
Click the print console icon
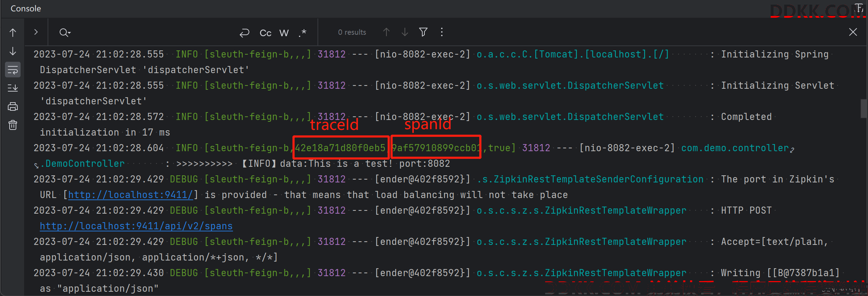pyautogui.click(x=13, y=106)
